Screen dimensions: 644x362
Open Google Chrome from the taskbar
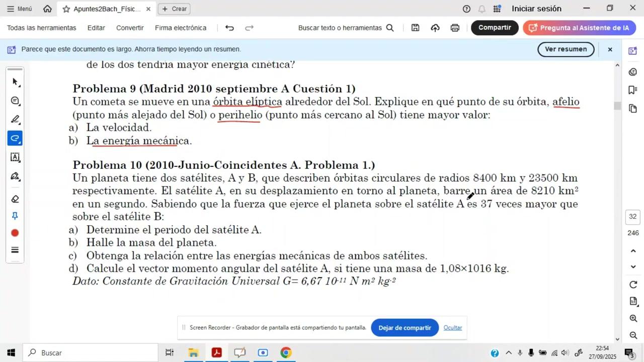286,353
